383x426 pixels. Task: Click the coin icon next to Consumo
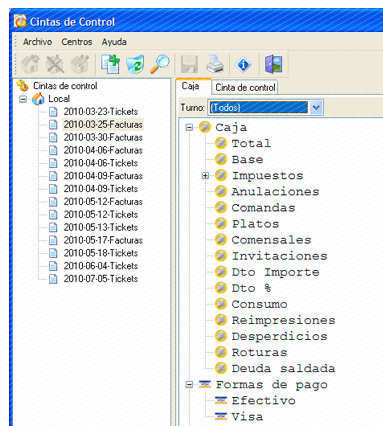tap(221, 304)
